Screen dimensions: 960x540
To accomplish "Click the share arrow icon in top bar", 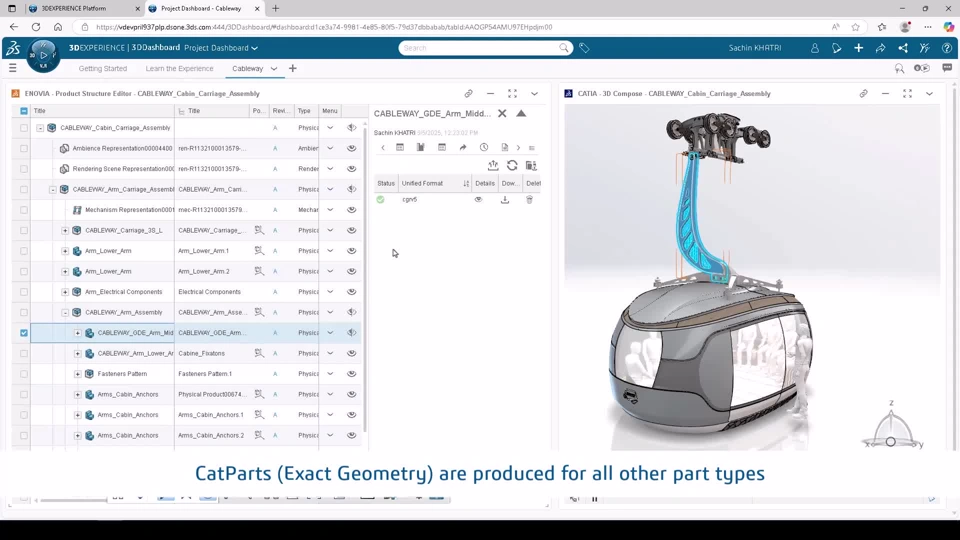I will point(880,48).
